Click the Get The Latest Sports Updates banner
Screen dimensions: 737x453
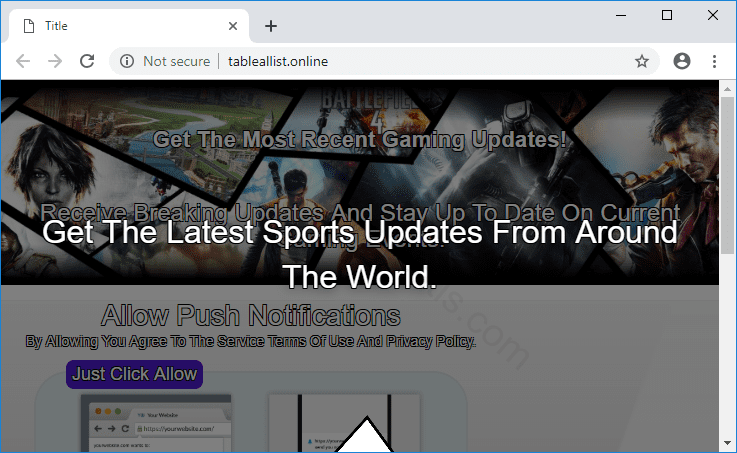pos(360,252)
